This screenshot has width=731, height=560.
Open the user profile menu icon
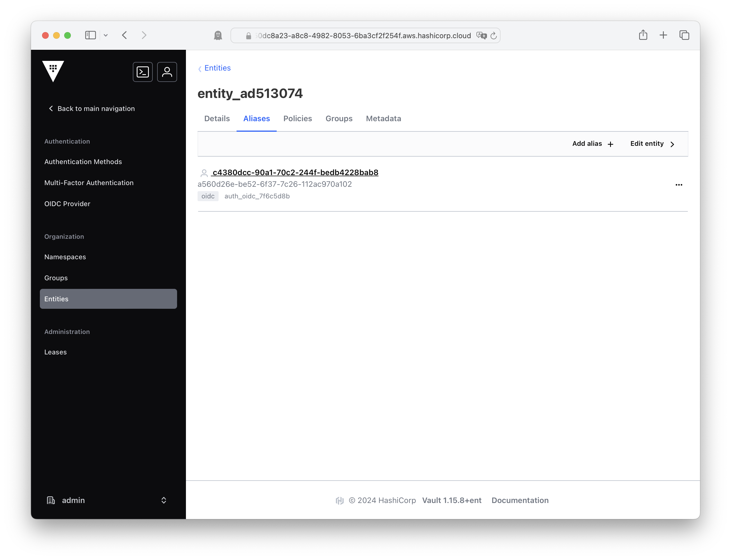pyautogui.click(x=167, y=72)
